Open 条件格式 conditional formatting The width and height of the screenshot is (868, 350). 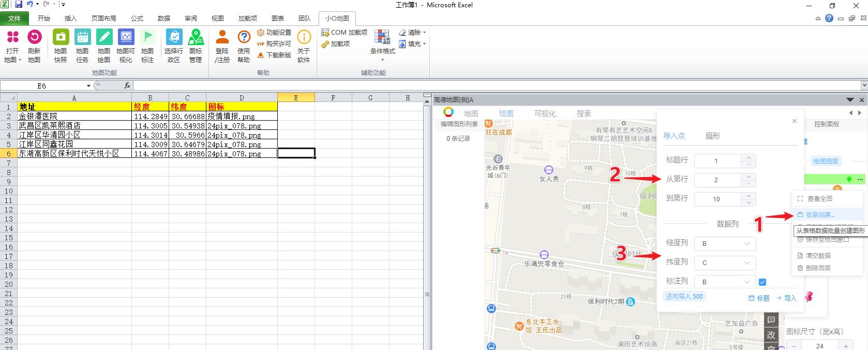point(382,45)
